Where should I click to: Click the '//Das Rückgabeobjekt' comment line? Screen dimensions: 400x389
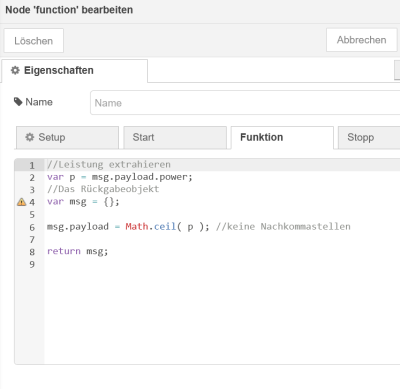coord(103,189)
